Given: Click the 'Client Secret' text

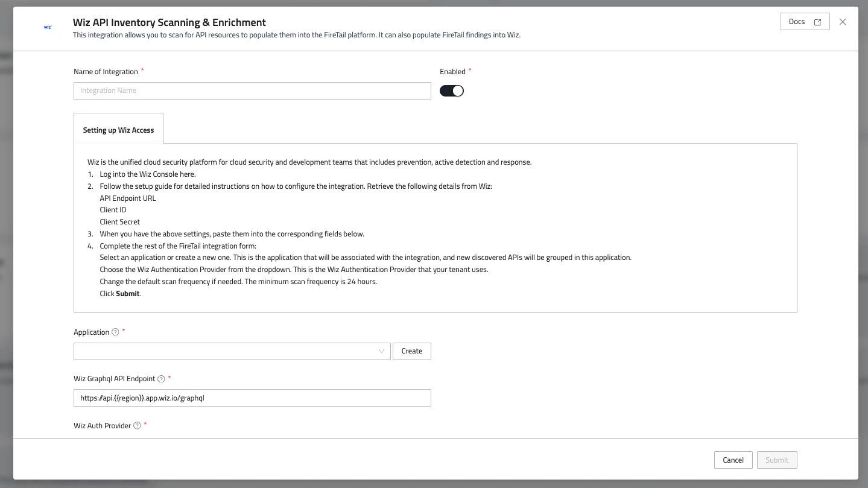Looking at the screenshot, I should [120, 222].
